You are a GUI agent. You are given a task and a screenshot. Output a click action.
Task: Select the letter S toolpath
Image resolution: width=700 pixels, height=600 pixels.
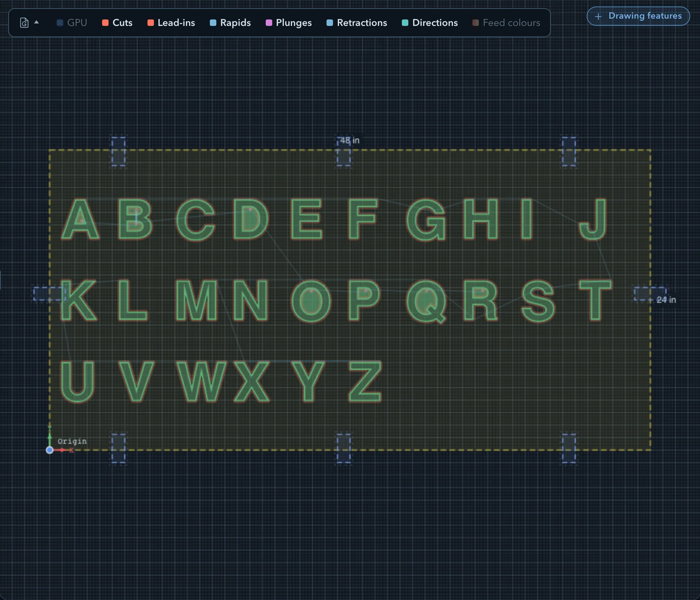click(538, 301)
